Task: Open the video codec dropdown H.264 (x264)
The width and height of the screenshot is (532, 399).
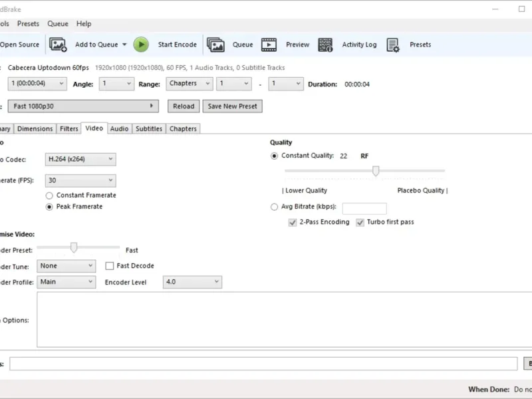Action: point(80,159)
